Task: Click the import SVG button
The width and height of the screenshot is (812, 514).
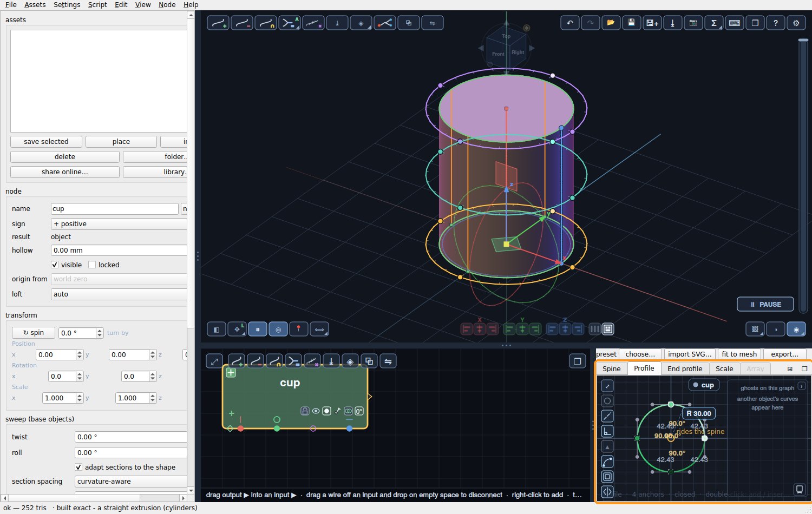Action: [x=690, y=354]
